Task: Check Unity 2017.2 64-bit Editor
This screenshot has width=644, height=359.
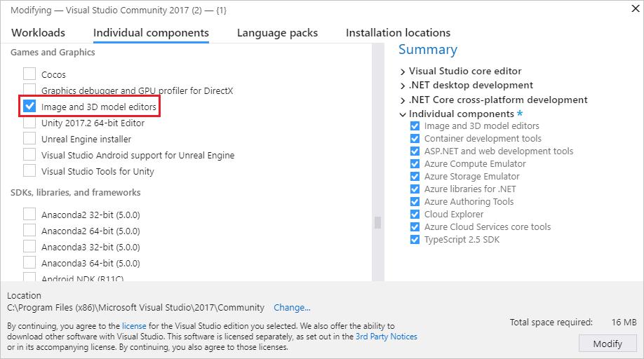Action: (29, 123)
